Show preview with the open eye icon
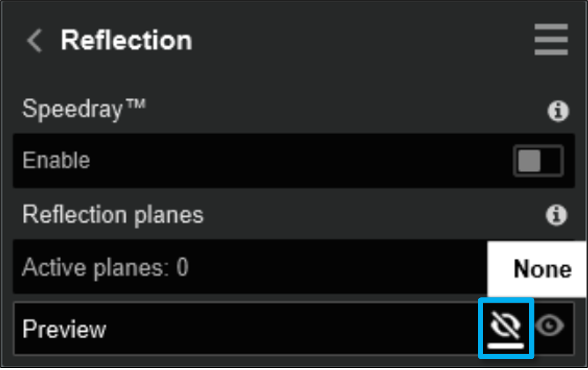Viewport: 588px width, 370px height. 550,326
